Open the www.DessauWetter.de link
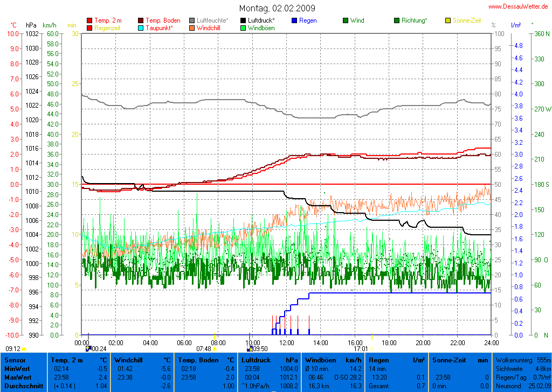This screenshot has height=392, width=552. point(519,6)
